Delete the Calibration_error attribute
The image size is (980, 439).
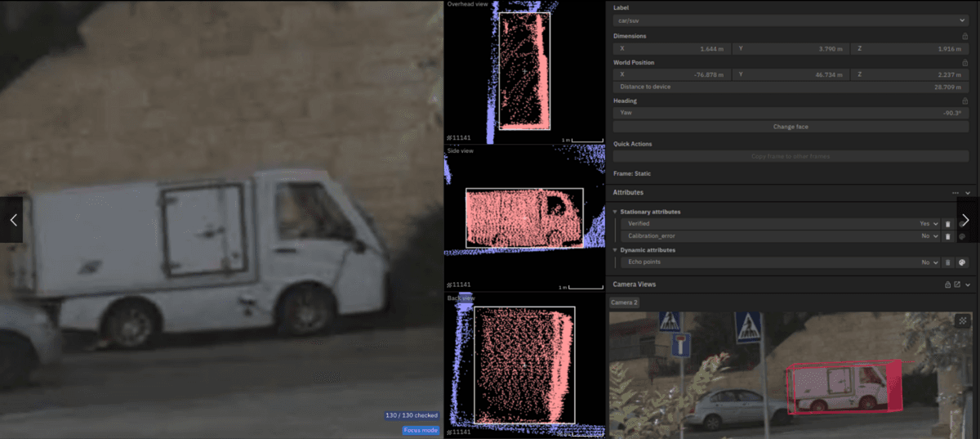click(948, 236)
